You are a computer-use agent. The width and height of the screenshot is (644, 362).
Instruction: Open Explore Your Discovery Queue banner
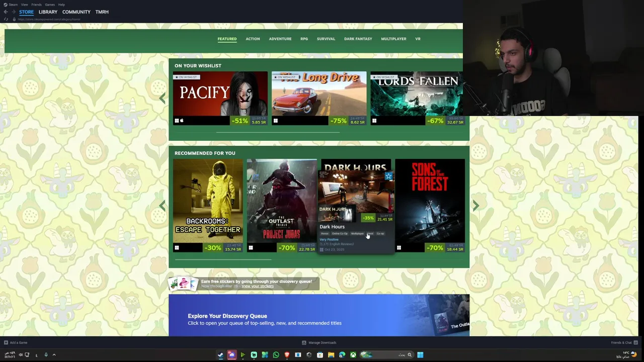319,315
